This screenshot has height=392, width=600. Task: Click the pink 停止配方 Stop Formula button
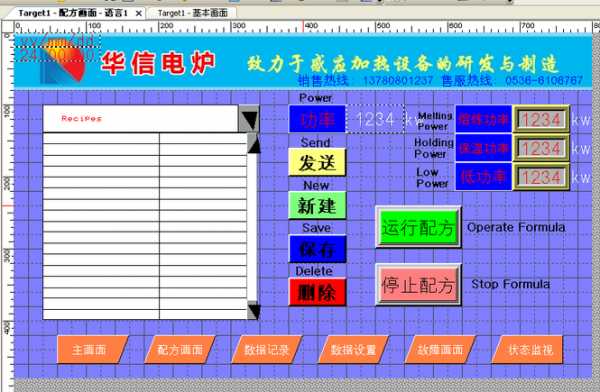418,284
